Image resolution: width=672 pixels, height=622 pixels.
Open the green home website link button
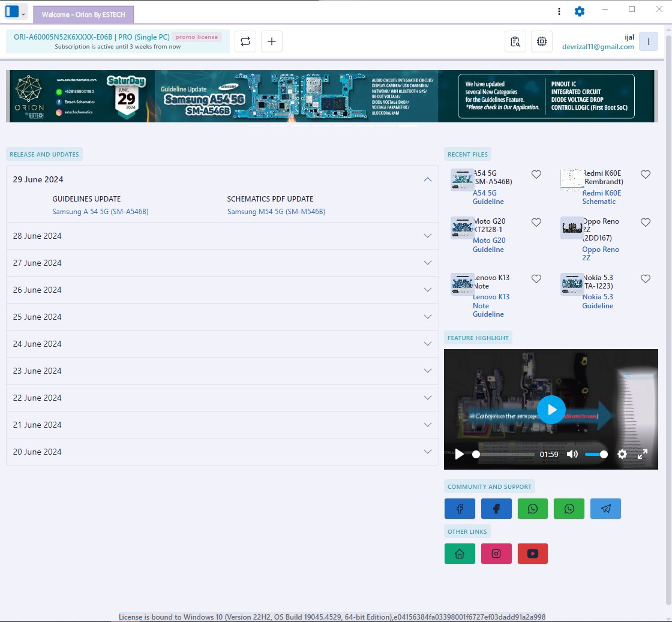point(460,554)
